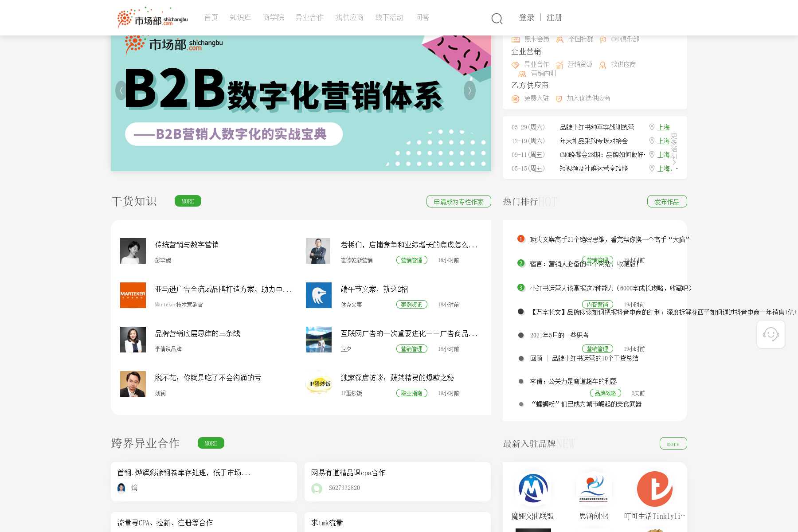Click the 异业合作 handshake icon under 企业营销

point(515,65)
